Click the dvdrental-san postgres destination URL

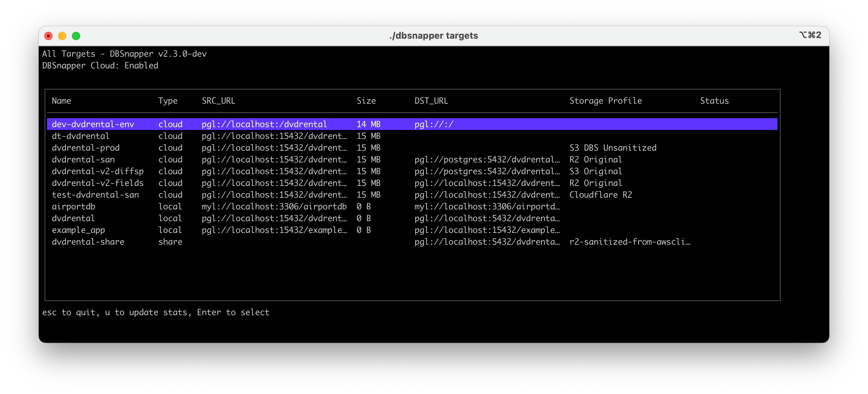click(x=487, y=159)
